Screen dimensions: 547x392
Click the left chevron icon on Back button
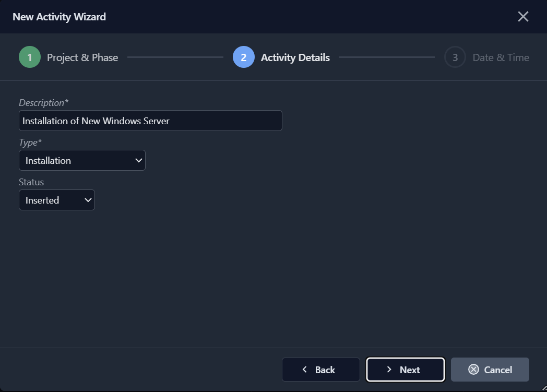pos(304,369)
